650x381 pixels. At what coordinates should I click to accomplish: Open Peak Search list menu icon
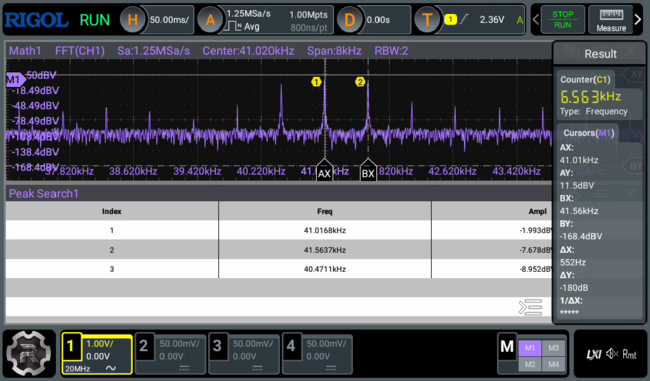pos(530,307)
